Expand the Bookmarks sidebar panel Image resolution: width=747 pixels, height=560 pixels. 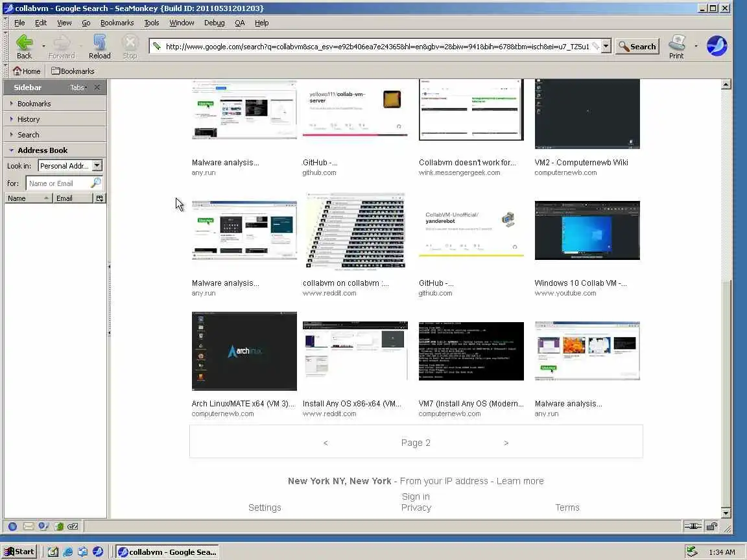(55, 103)
